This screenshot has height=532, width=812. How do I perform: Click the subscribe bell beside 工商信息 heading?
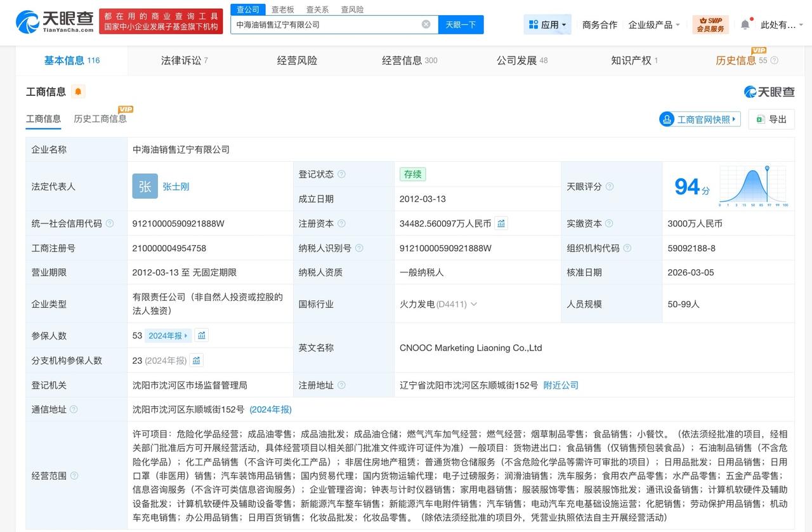[77, 91]
